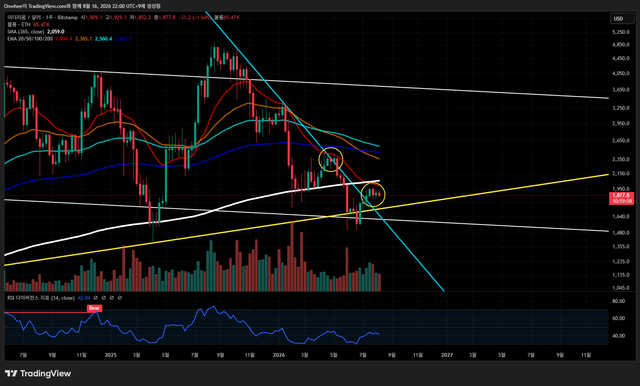Click price axis label 1,355.0
Viewport: 640px width, 386px height.
click(x=621, y=247)
